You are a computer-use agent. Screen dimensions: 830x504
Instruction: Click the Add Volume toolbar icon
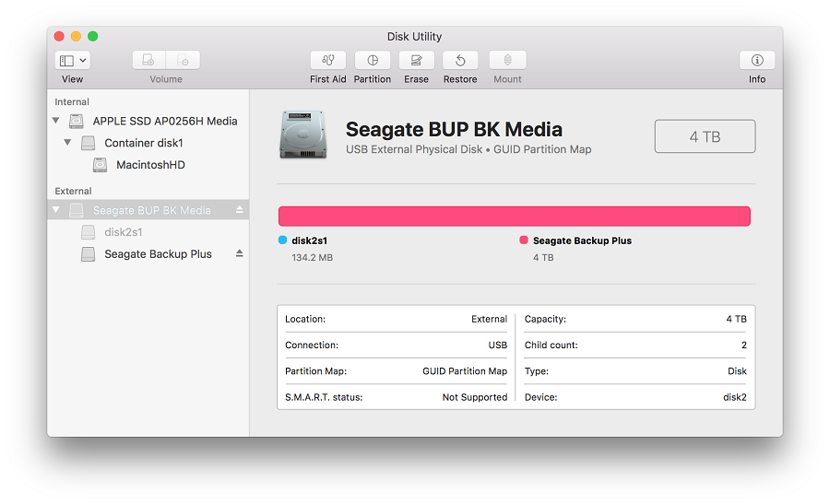tap(148, 60)
